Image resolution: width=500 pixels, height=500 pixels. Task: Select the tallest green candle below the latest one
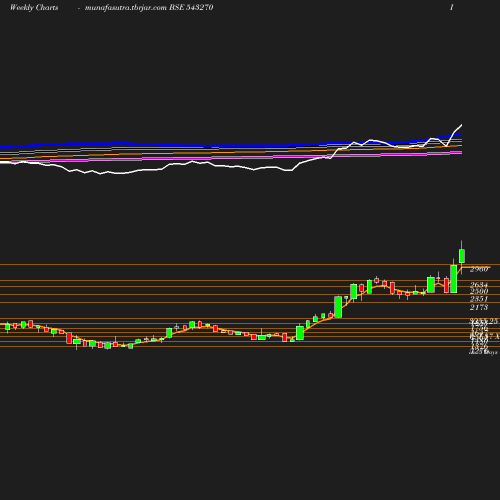point(453,279)
